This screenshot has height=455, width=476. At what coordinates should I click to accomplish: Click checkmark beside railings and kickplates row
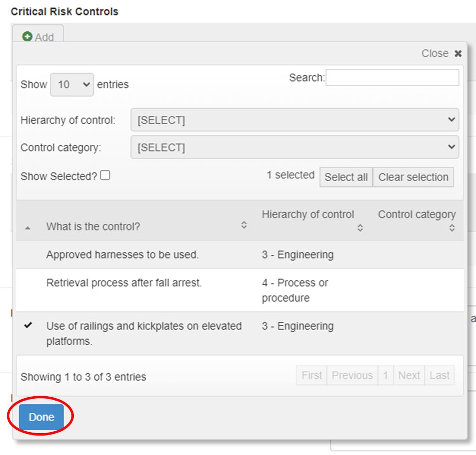point(28,326)
